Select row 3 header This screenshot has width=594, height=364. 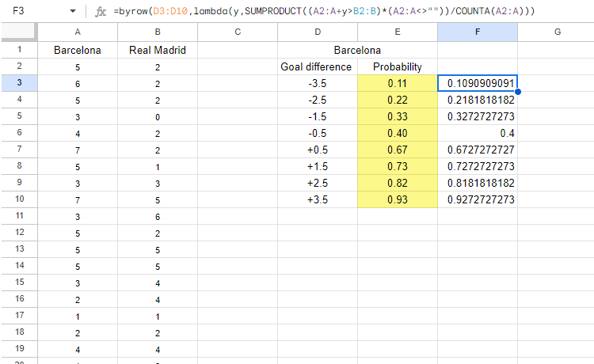coord(19,83)
